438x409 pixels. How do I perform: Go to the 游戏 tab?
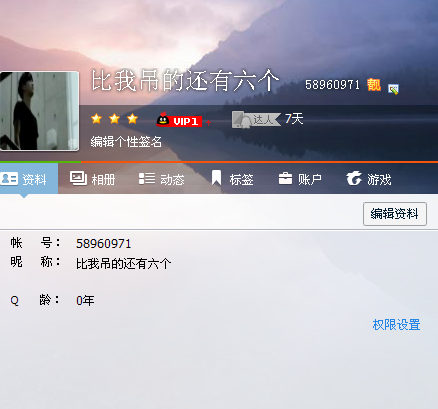[369, 179]
